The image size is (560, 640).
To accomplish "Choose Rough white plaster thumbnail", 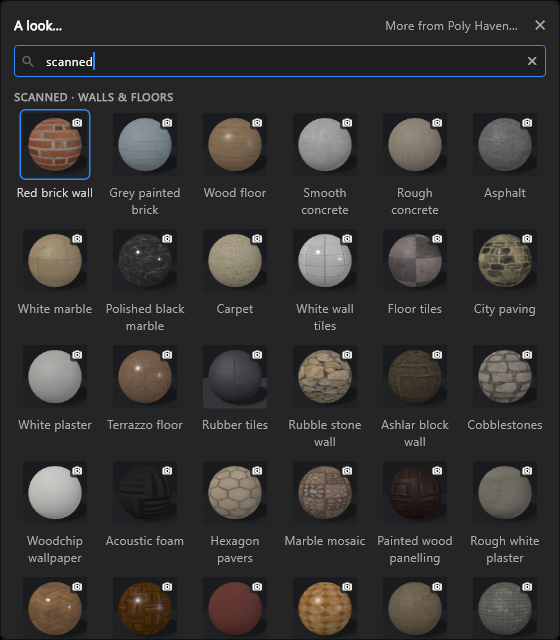I will click(x=505, y=492).
